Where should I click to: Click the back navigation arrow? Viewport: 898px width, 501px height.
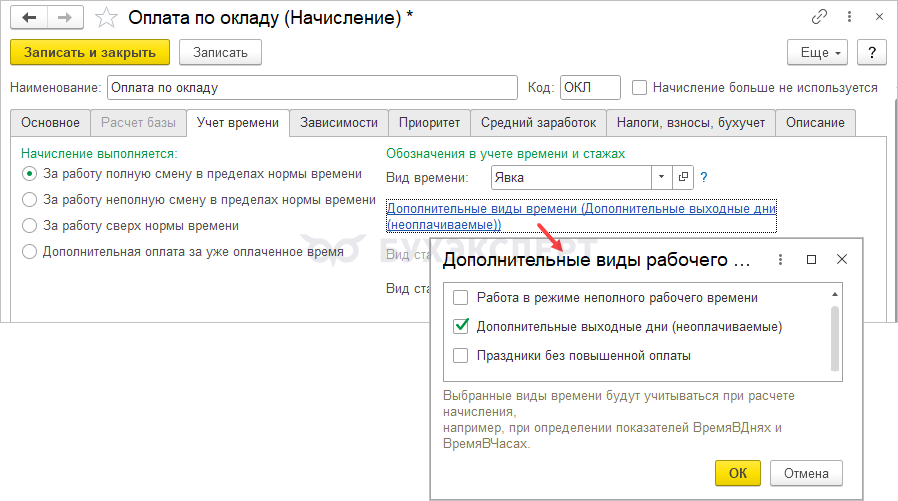click(30, 17)
